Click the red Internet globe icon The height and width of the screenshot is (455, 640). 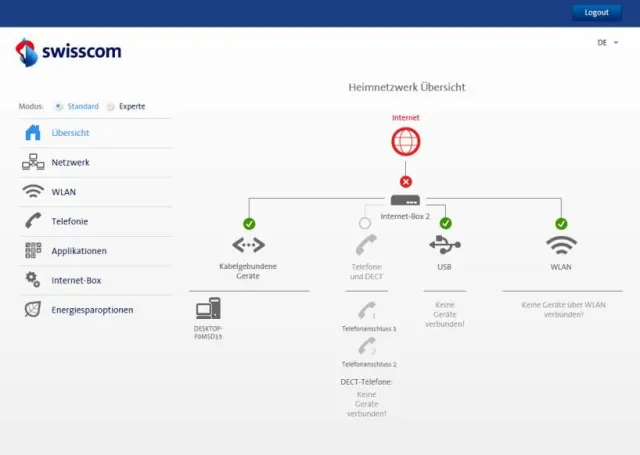pyautogui.click(x=405, y=142)
